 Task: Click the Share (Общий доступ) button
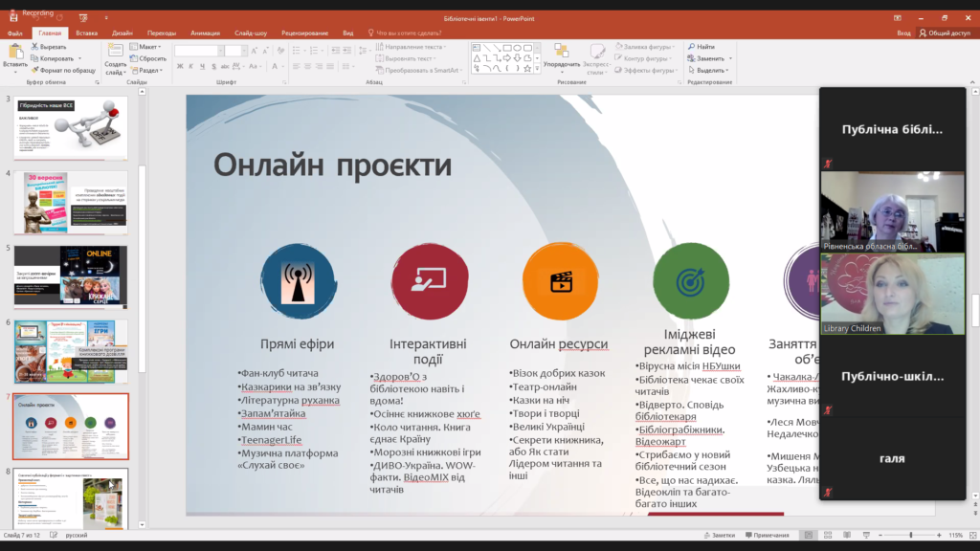pos(944,33)
